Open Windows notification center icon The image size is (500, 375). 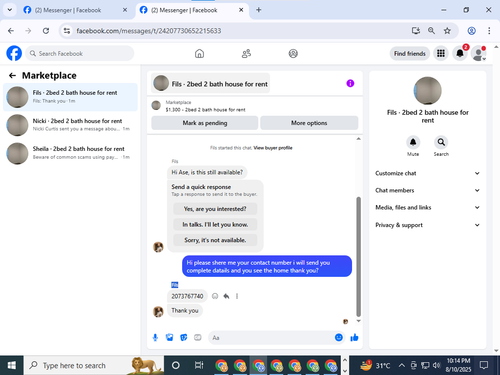coord(484,366)
